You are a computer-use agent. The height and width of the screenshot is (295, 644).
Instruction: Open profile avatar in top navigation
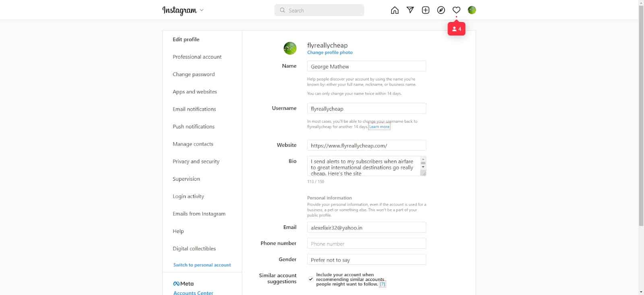tap(472, 10)
